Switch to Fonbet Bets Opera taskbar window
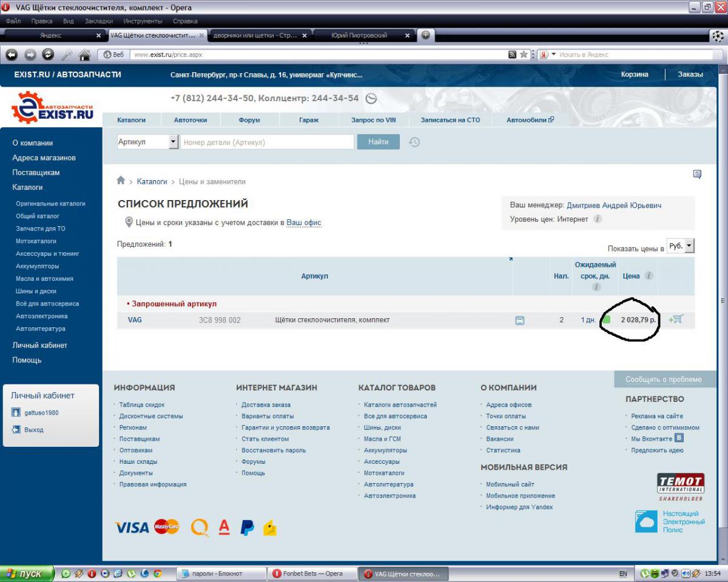This screenshot has width=728, height=582. [x=312, y=573]
